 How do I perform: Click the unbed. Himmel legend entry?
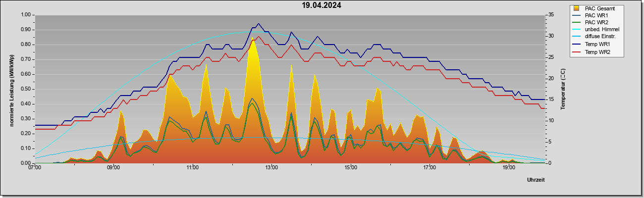(x=602, y=30)
